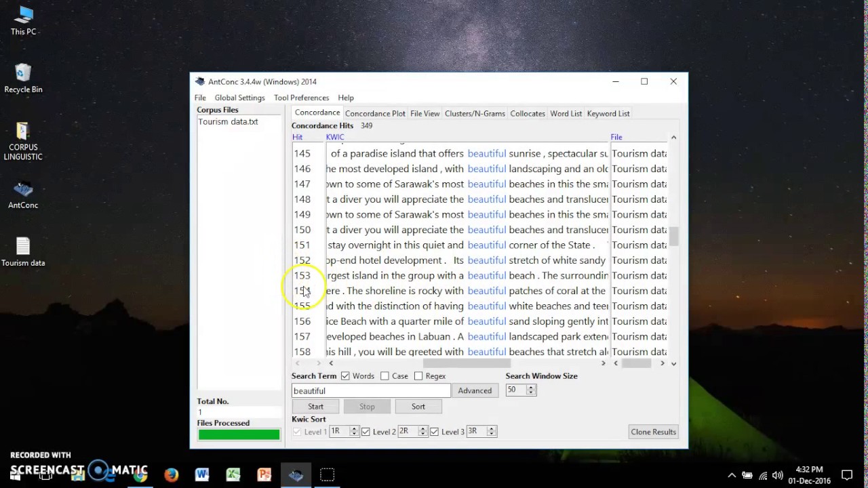Enable the Regex checkbox
868x488 pixels.
(x=418, y=376)
